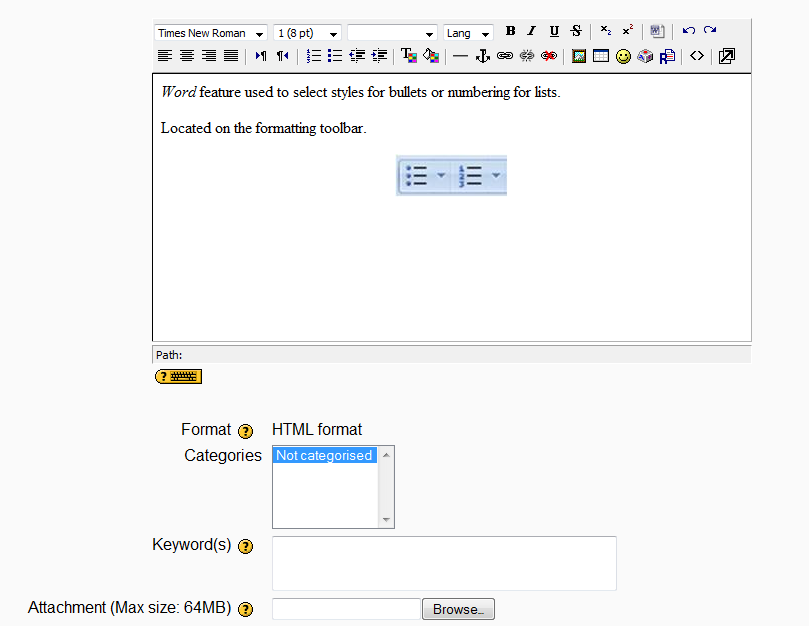Justify the text

click(x=231, y=56)
